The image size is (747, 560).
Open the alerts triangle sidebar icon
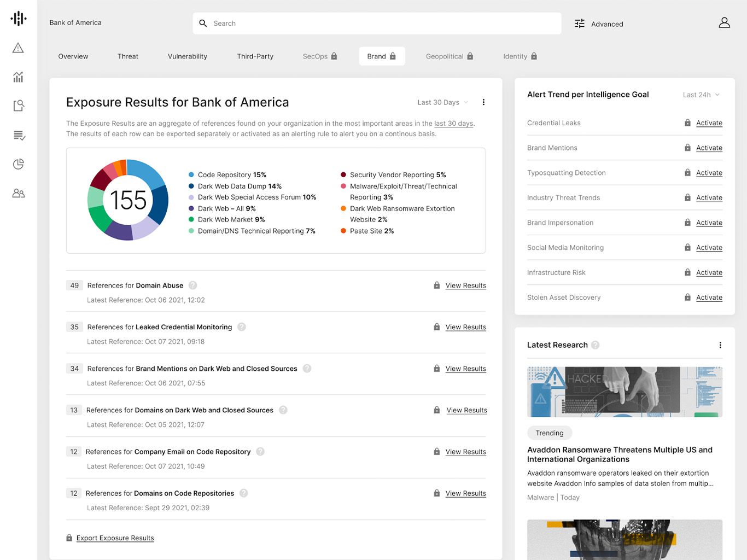[x=18, y=48]
